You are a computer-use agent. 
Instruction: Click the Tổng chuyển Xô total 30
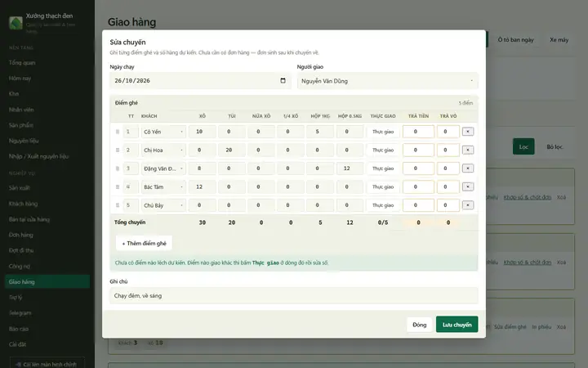pyautogui.click(x=203, y=222)
